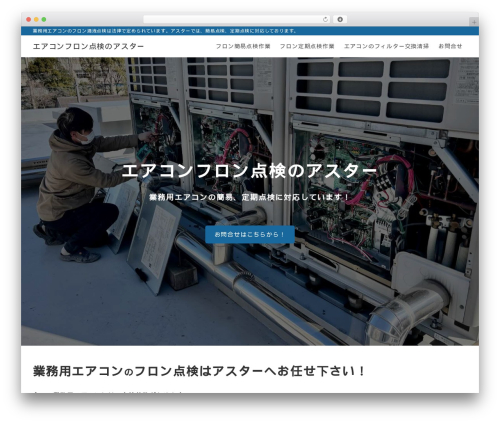Click the お問合せはこちらから！ button
This screenshot has width=500, height=423.
click(x=250, y=234)
